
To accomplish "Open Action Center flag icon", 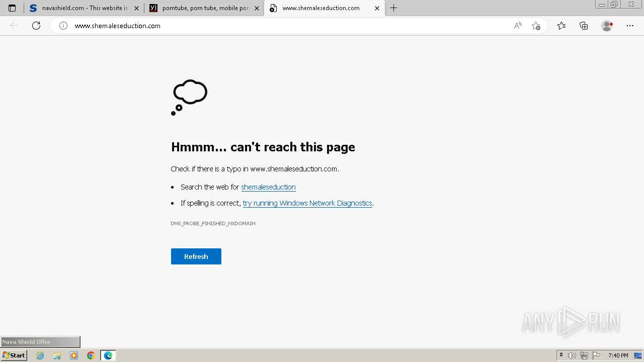I will pyautogui.click(x=596, y=355).
